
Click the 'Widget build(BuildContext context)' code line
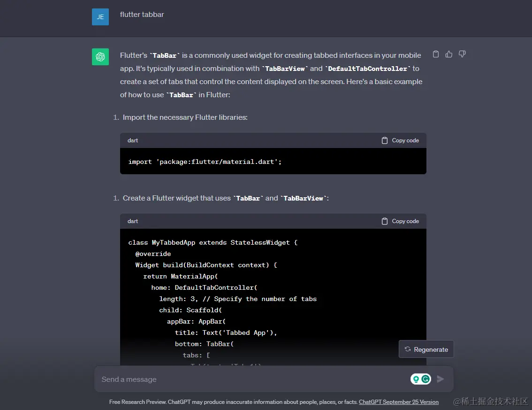click(x=206, y=265)
